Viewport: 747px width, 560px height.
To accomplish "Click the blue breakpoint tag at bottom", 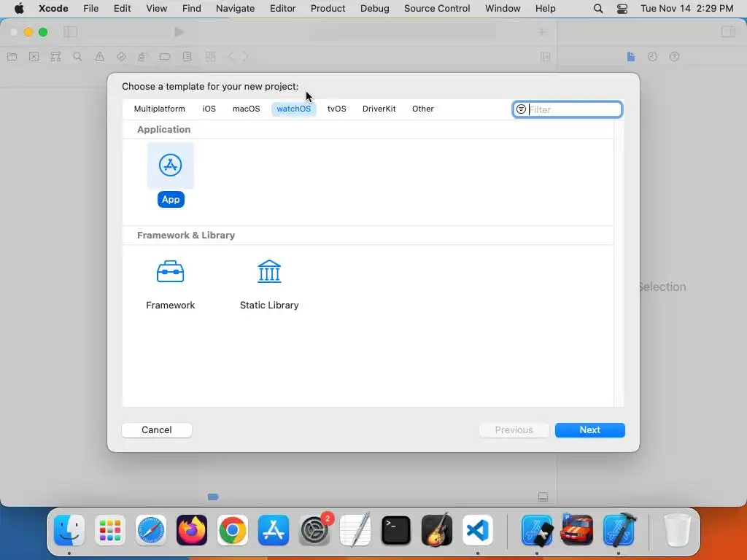I will 213,497.
